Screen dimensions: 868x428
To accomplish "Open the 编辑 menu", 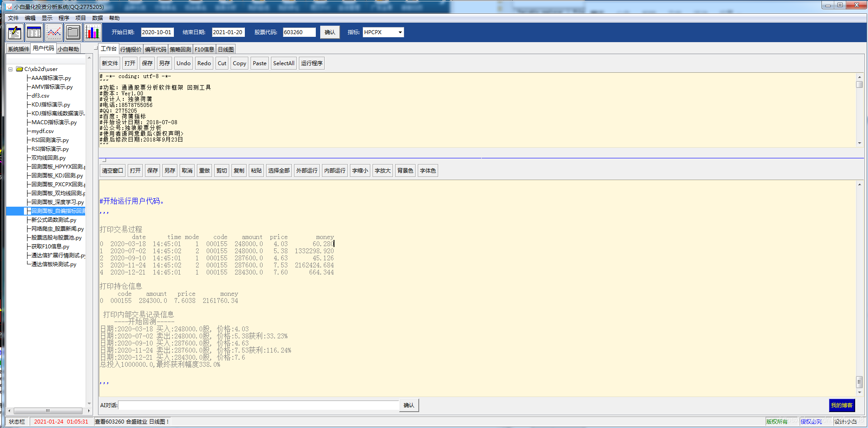I will tap(30, 18).
